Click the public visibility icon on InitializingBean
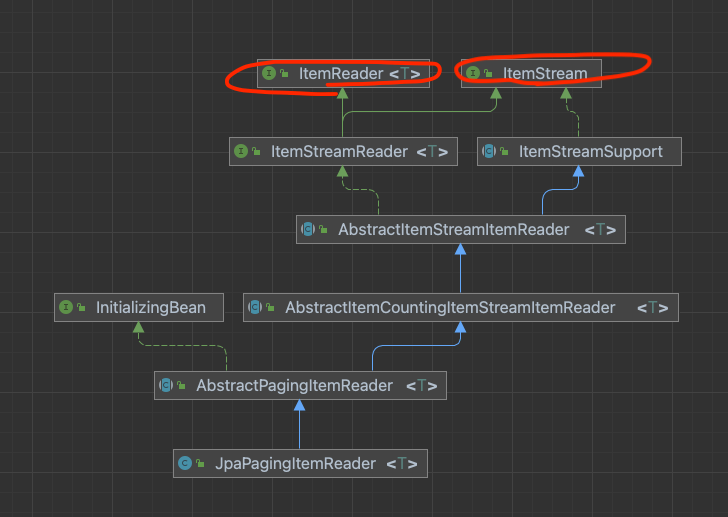Image resolution: width=728 pixels, height=517 pixels. (81, 308)
